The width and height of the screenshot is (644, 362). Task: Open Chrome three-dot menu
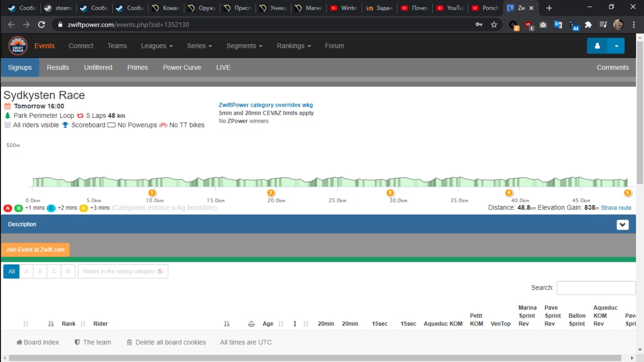(633, 24)
